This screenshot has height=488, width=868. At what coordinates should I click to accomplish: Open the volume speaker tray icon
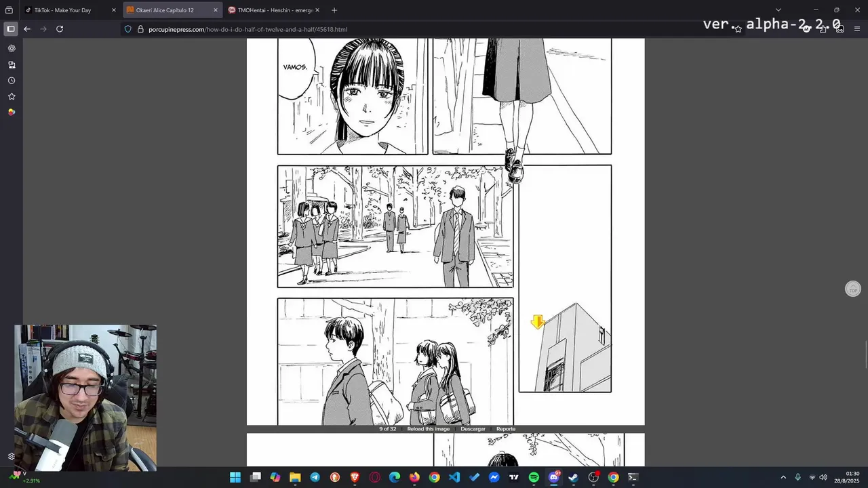[x=823, y=477]
